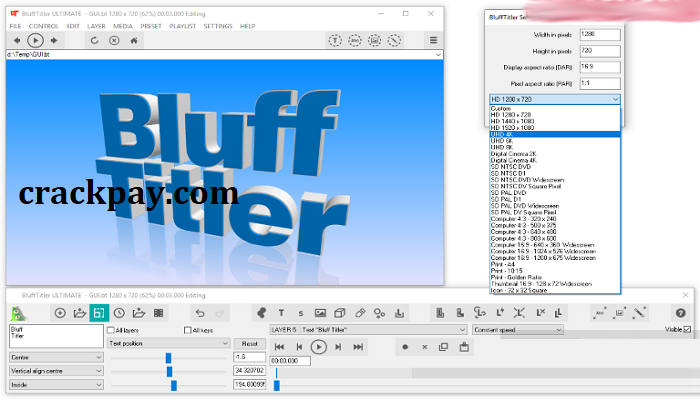
Task: Jump to last key button
Action: point(358,347)
